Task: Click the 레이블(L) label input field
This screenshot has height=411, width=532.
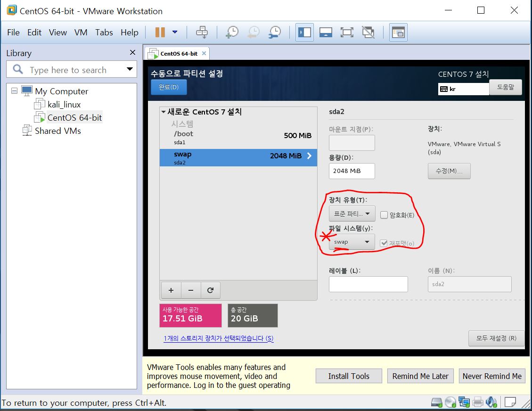Action: pyautogui.click(x=368, y=284)
